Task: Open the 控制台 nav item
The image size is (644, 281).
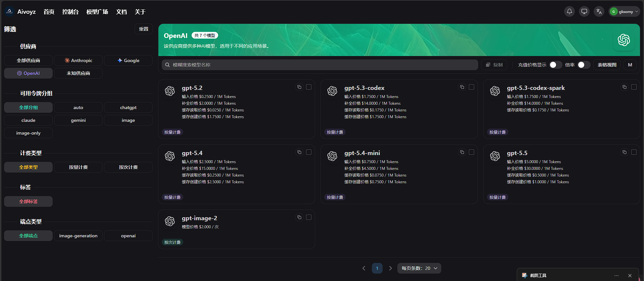Action: 70,12
